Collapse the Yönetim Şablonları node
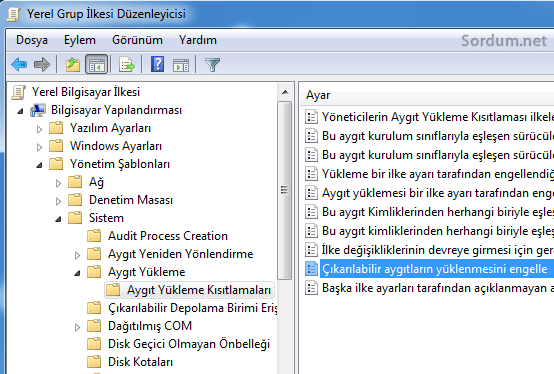Image resolution: width=554 pixels, height=374 pixels. coord(40,165)
